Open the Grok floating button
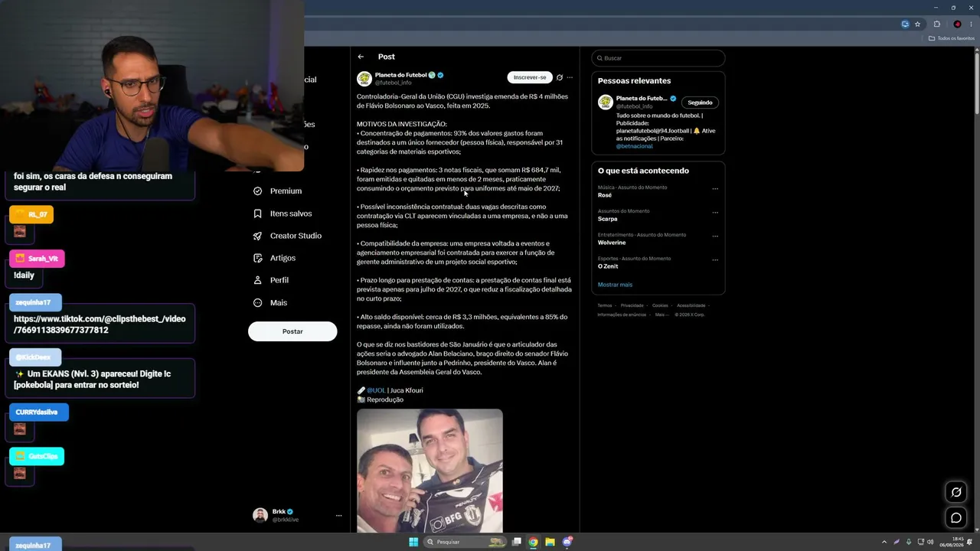The image size is (980, 551). coord(956,492)
